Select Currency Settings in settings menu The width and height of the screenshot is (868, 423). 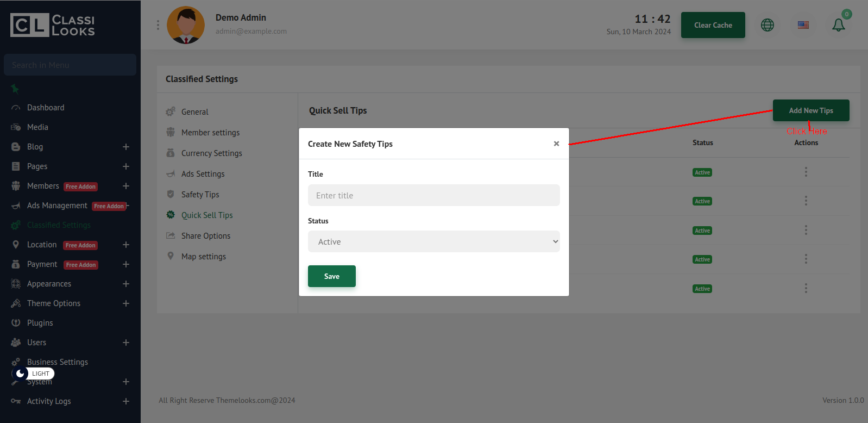point(211,153)
